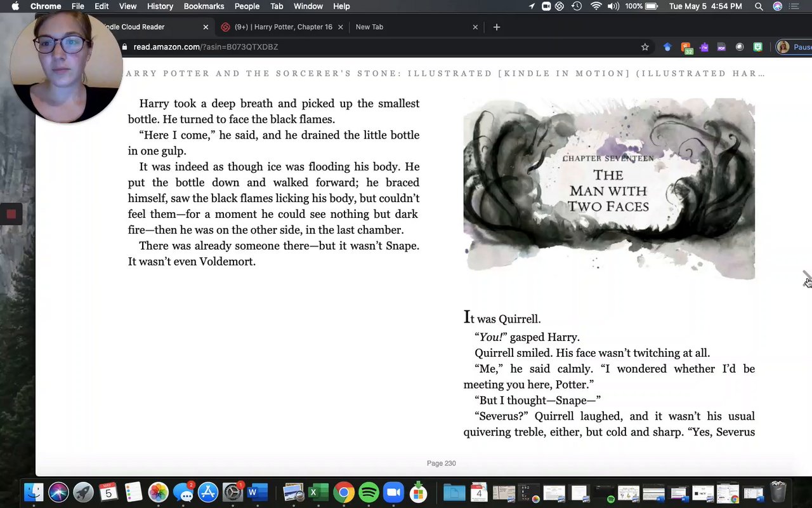The width and height of the screenshot is (812, 508).
Task: Open Launchpad rocket in the Dock
Action: (83, 492)
